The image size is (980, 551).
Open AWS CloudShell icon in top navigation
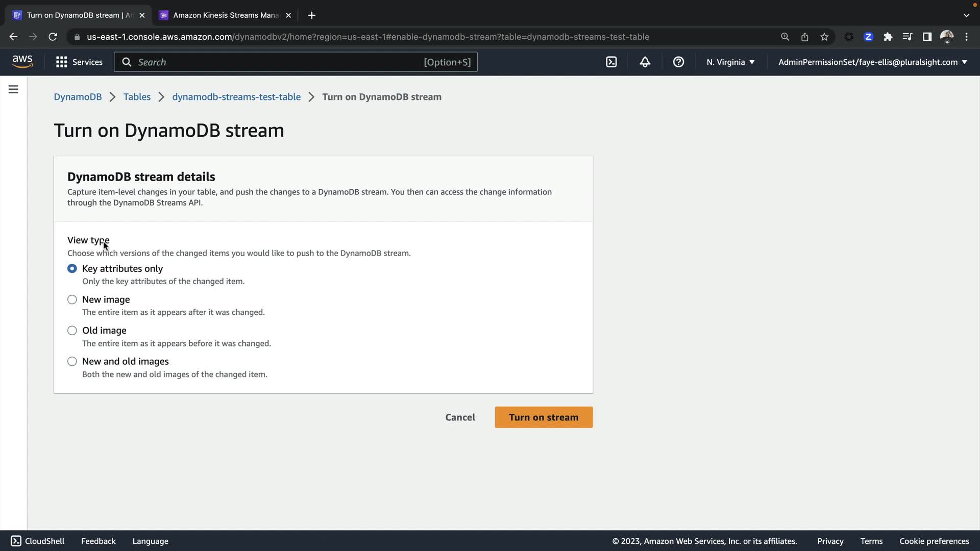[x=611, y=62]
